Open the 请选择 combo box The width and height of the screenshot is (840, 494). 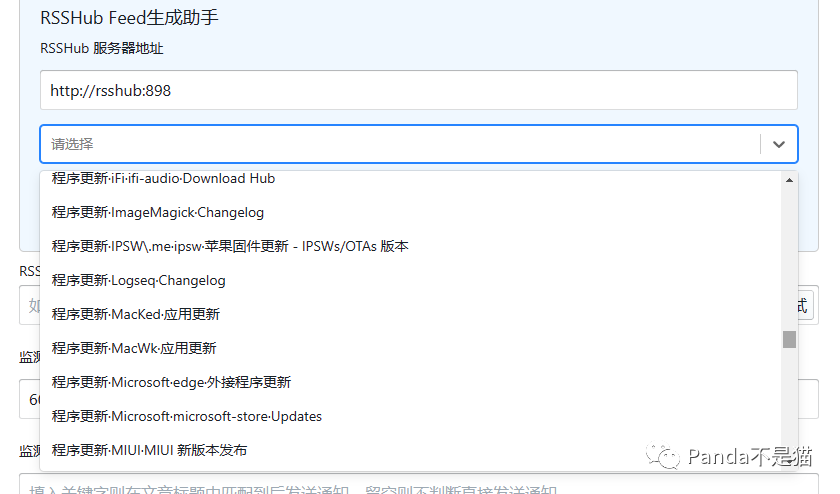coord(418,144)
